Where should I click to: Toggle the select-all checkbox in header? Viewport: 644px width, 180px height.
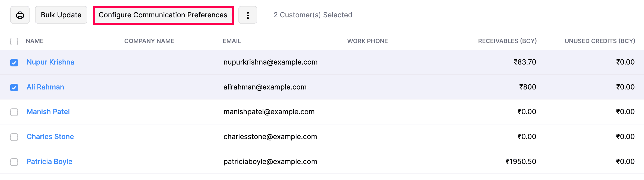14,41
